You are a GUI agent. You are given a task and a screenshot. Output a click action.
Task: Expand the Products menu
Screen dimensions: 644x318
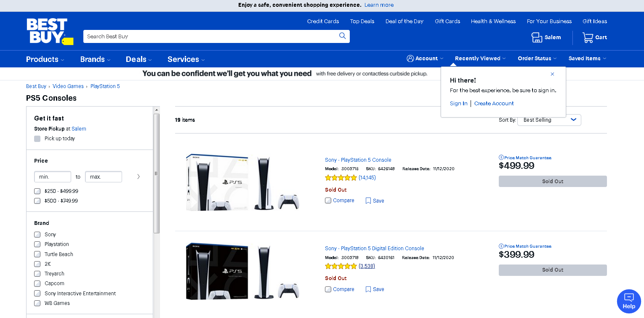click(x=45, y=59)
